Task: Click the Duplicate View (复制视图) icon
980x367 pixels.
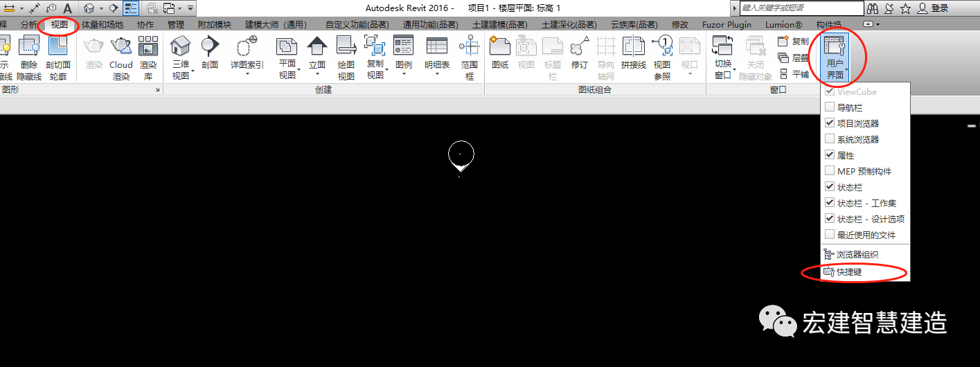Action: click(x=375, y=46)
